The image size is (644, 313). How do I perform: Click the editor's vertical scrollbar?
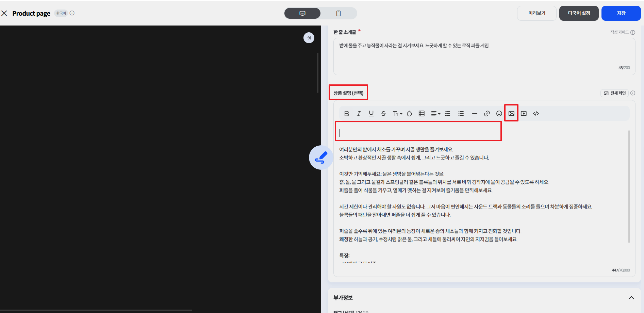(x=629, y=186)
